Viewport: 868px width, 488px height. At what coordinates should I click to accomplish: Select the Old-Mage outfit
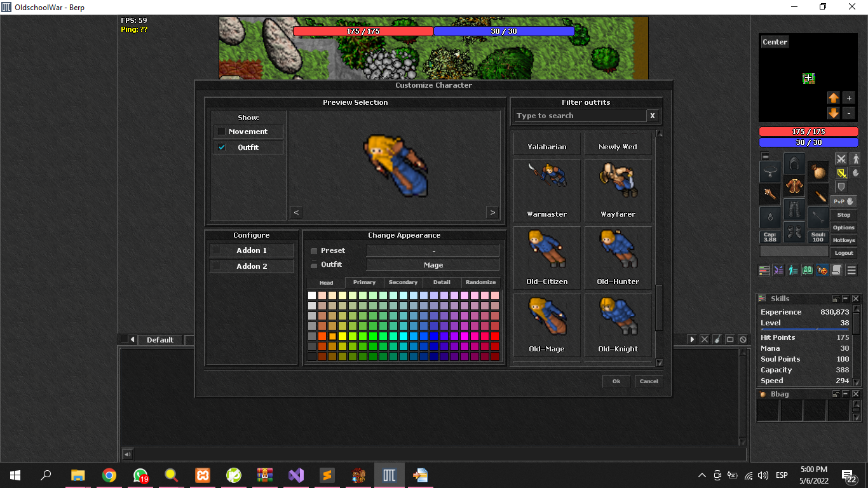pyautogui.click(x=546, y=324)
